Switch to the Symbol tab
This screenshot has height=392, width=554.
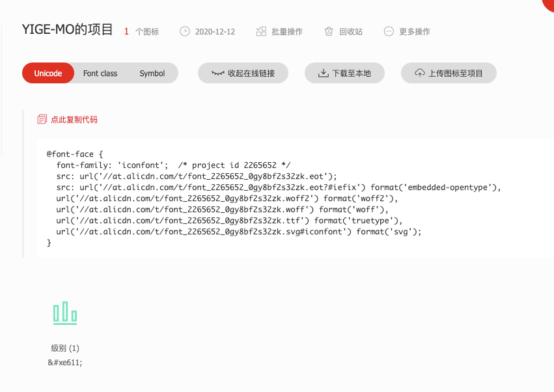(152, 73)
